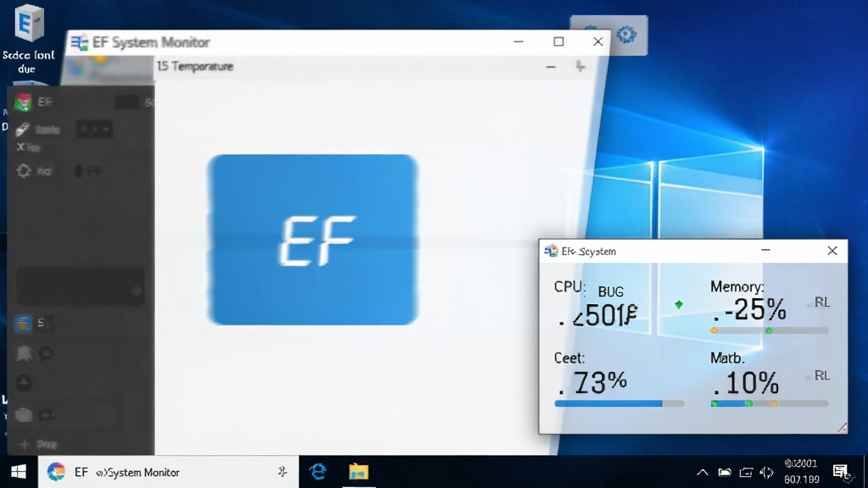Open the Windows Start menu
868x488 pixels.
[x=19, y=472]
